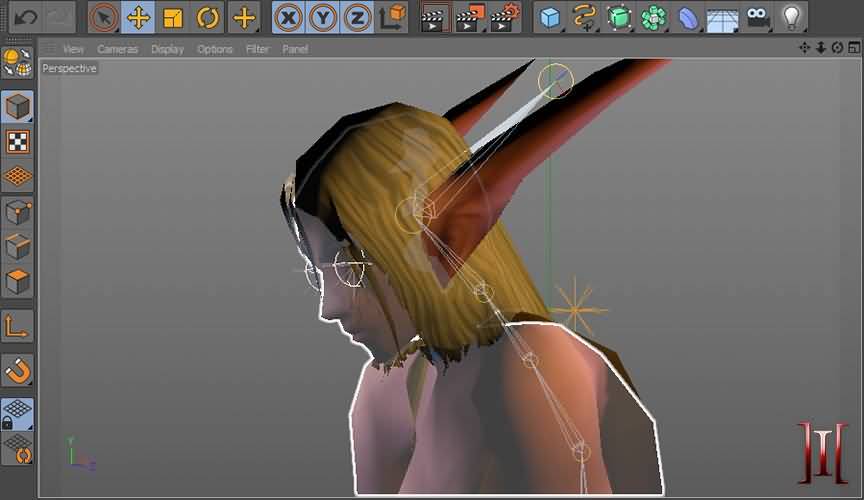Switch to Model mode cube

pos(17,106)
